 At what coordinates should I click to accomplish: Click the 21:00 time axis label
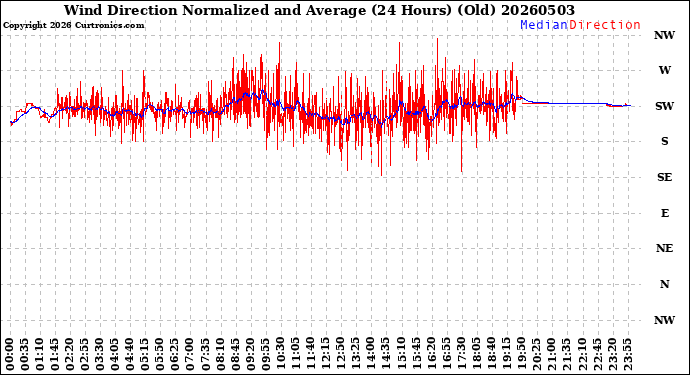point(552,355)
